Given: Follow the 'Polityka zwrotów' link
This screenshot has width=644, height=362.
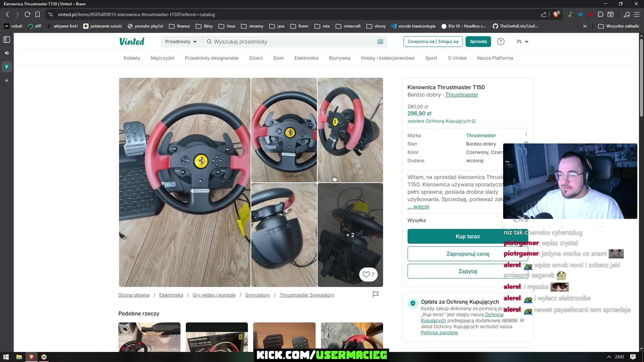Looking at the screenshot, I should coord(439,333).
